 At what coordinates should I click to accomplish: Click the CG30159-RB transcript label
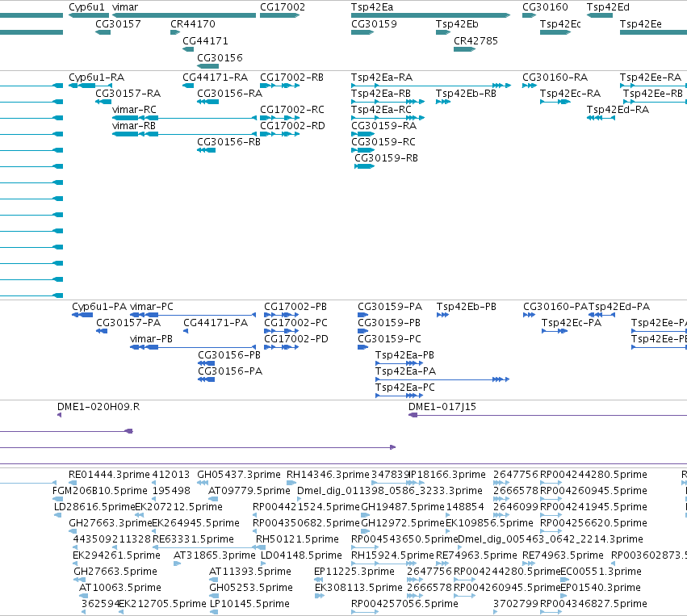click(386, 157)
